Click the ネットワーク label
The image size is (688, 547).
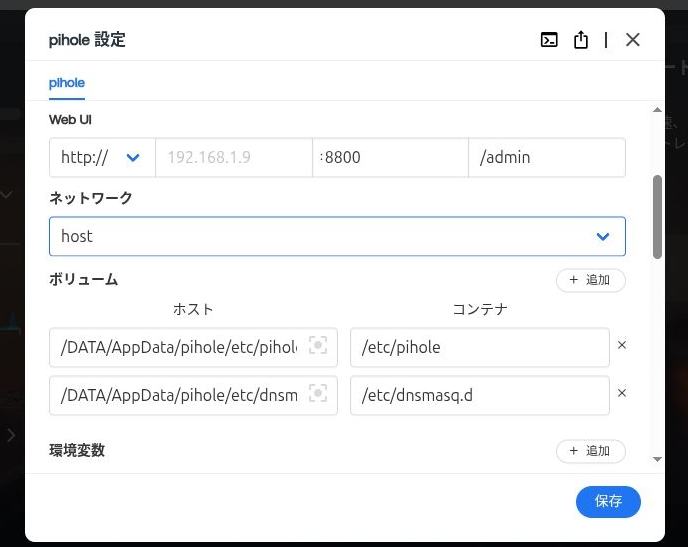click(90, 198)
